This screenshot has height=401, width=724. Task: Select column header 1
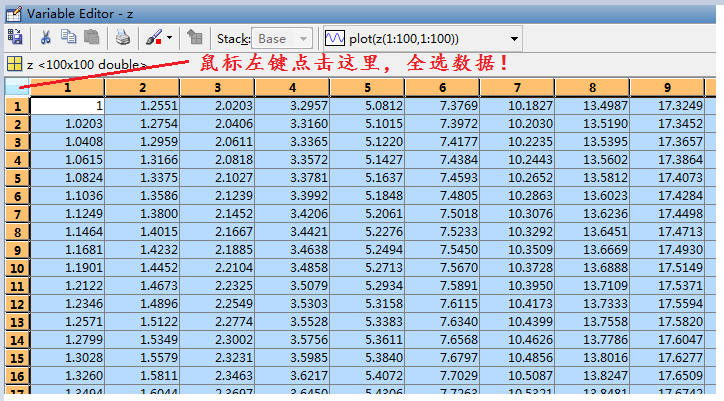point(67,87)
